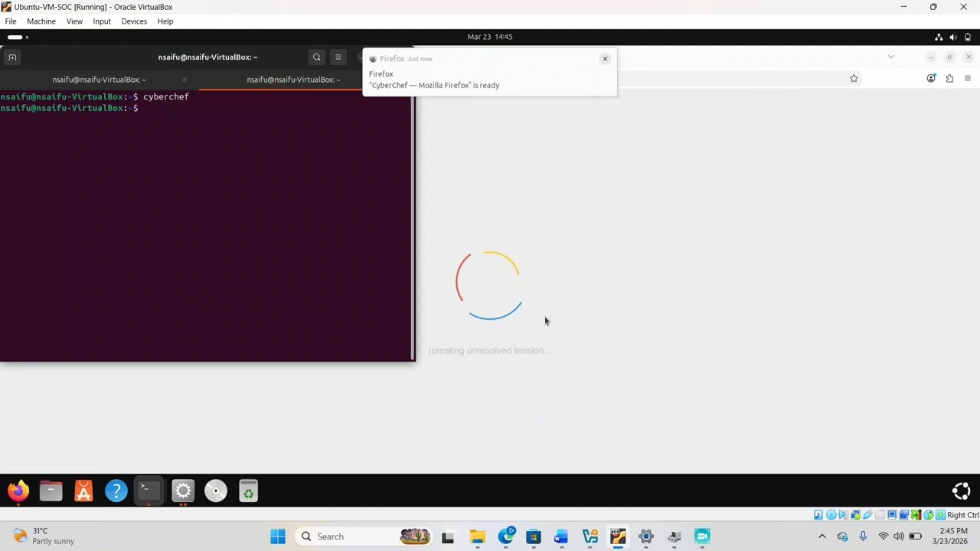
Task: Open the Mar 23 14:45 clock panel
Action: coord(490,37)
